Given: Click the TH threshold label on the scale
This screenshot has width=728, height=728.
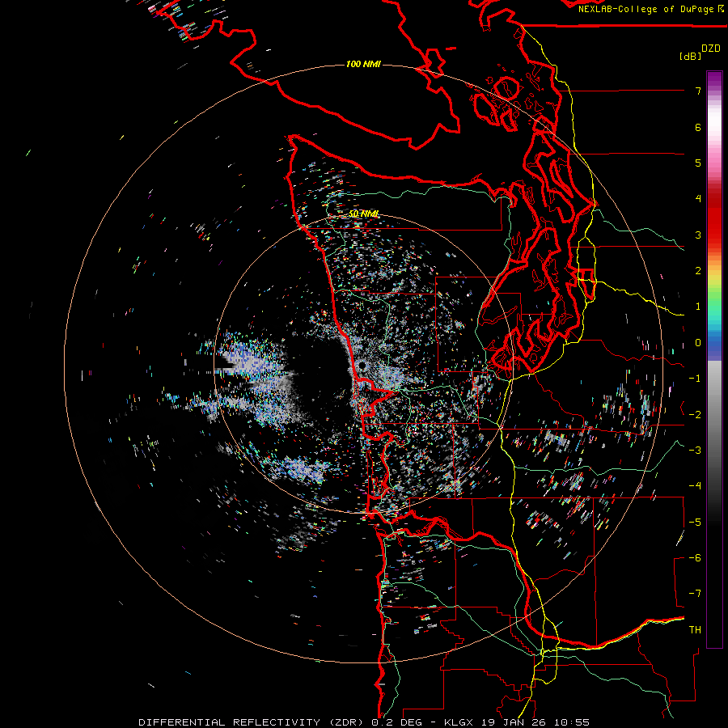Looking at the screenshot, I should tap(695, 630).
